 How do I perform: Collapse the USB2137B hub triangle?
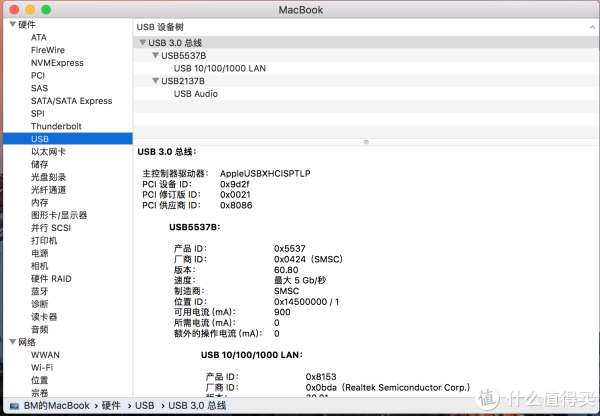coord(155,81)
